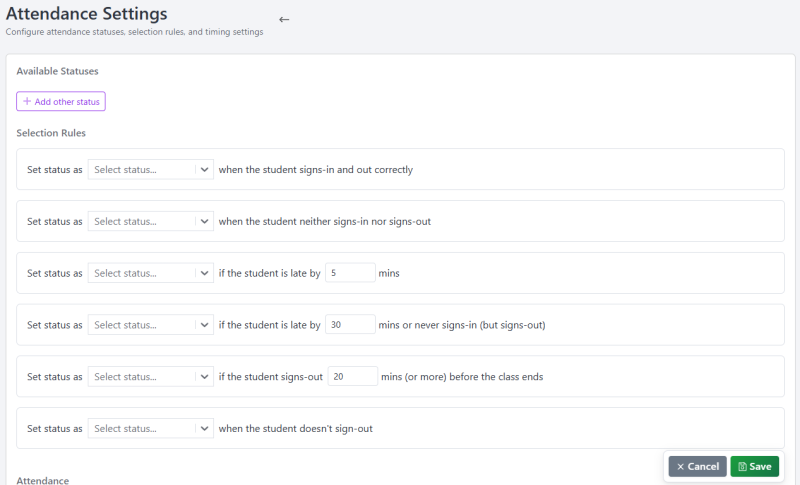Click the Add other status button
Viewport: 800px width, 485px height.
pos(61,101)
